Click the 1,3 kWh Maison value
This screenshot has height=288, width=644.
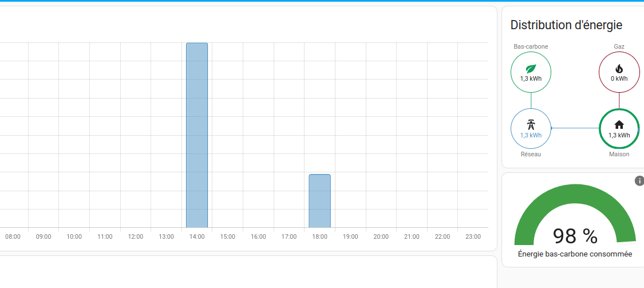(x=619, y=135)
